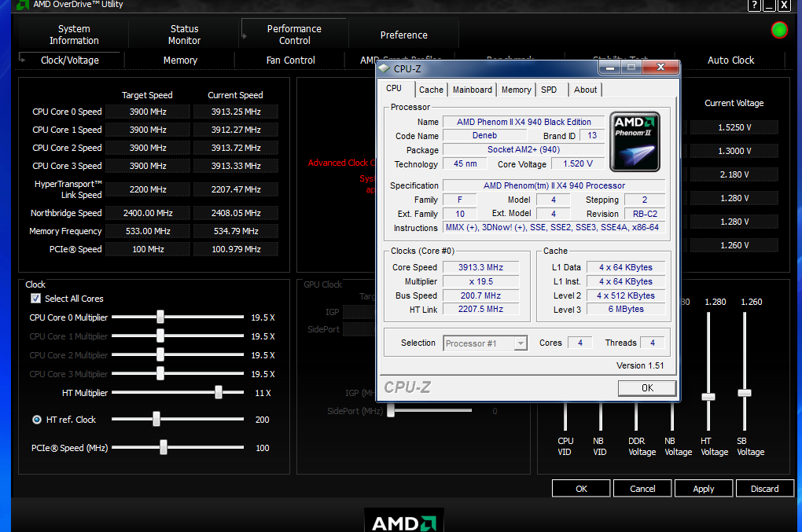The image size is (802, 532).
Task: Click the 2.180 V current voltage value
Action: pyautogui.click(x=734, y=174)
